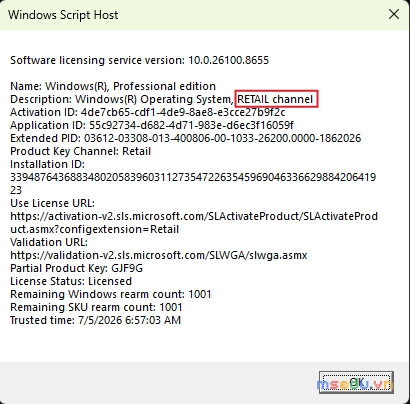410x404 pixels.
Task: Click the activation-v2.sls.microsoft.com URL text
Action: [194, 222]
